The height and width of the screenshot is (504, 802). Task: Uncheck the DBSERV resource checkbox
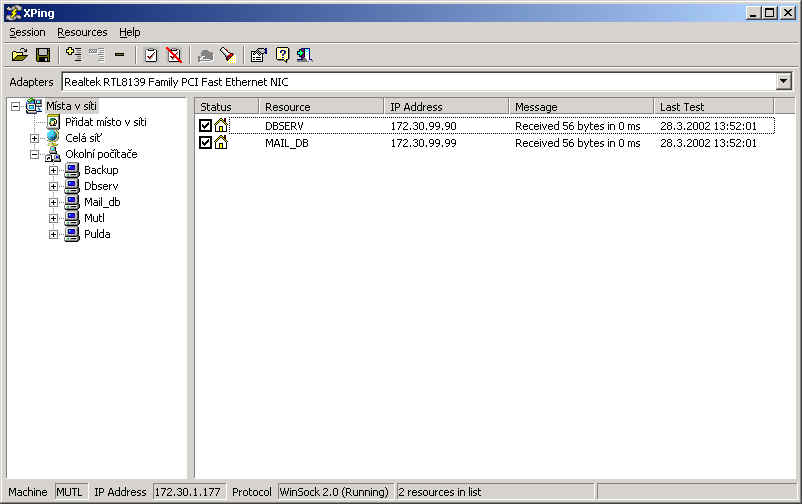pyautogui.click(x=206, y=125)
